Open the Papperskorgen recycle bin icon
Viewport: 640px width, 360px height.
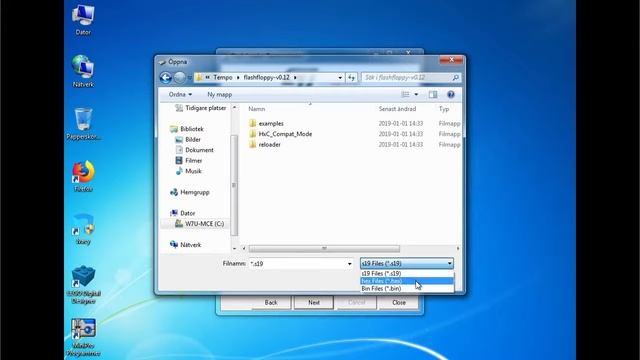[83, 124]
